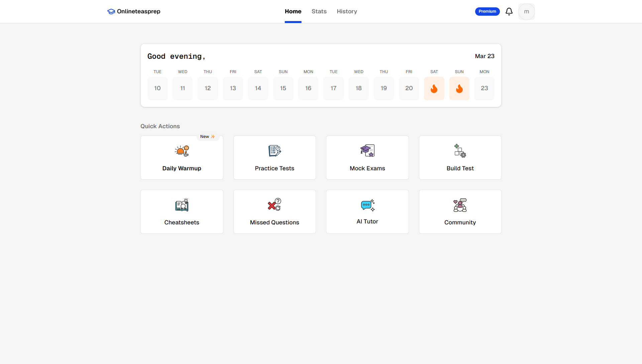Go to the History tab

coord(347,11)
